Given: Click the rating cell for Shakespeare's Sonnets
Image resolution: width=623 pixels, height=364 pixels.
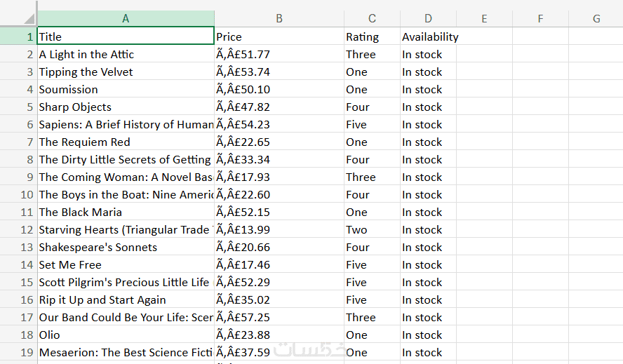Looking at the screenshot, I should [372, 247].
